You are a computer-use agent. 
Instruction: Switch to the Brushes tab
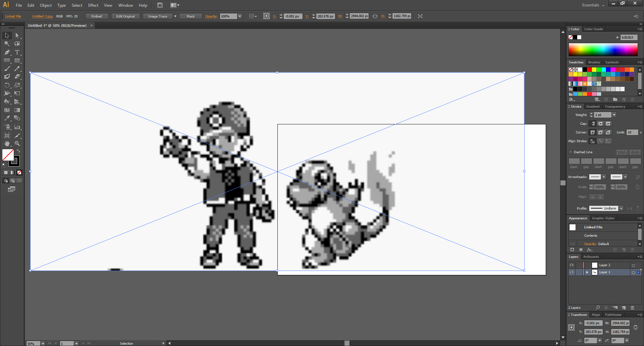pos(594,62)
